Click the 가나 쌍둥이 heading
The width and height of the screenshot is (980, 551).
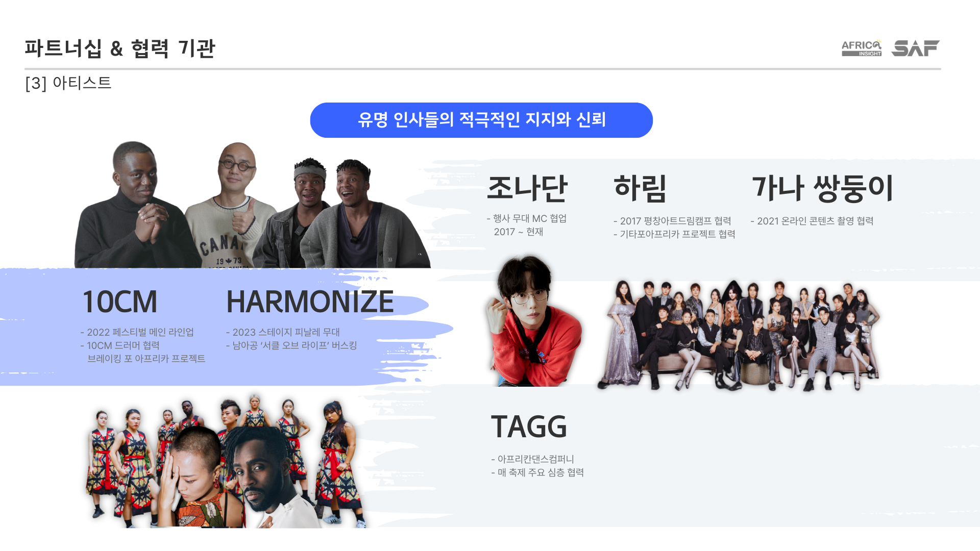(x=822, y=188)
